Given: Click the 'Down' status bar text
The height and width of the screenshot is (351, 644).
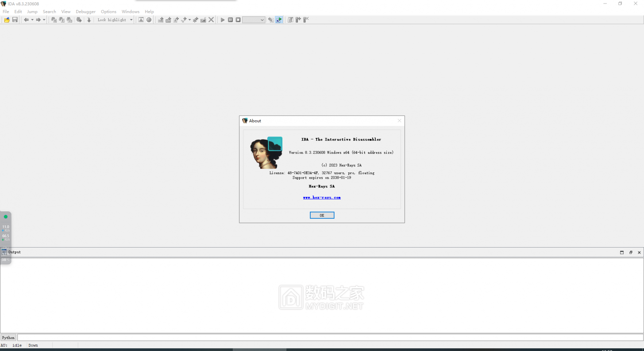Looking at the screenshot, I should 33,345.
